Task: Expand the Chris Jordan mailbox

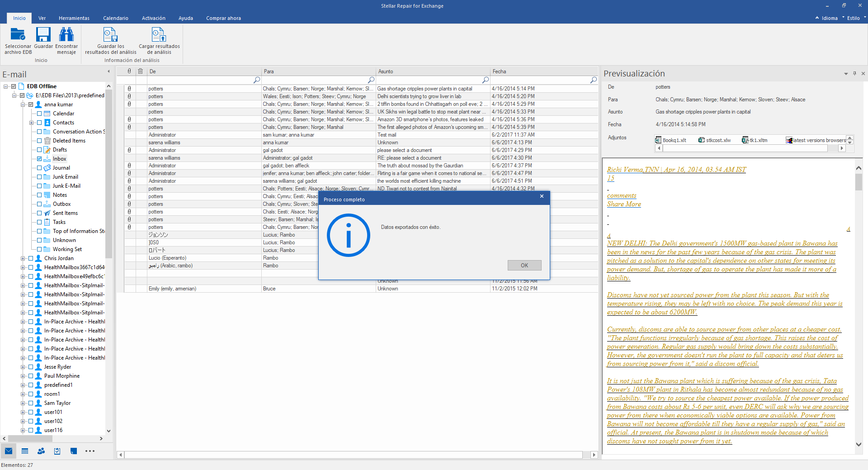Action: point(23,258)
